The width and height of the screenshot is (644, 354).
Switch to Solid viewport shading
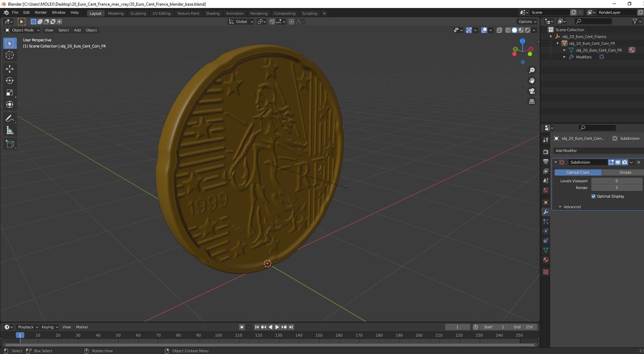515,30
